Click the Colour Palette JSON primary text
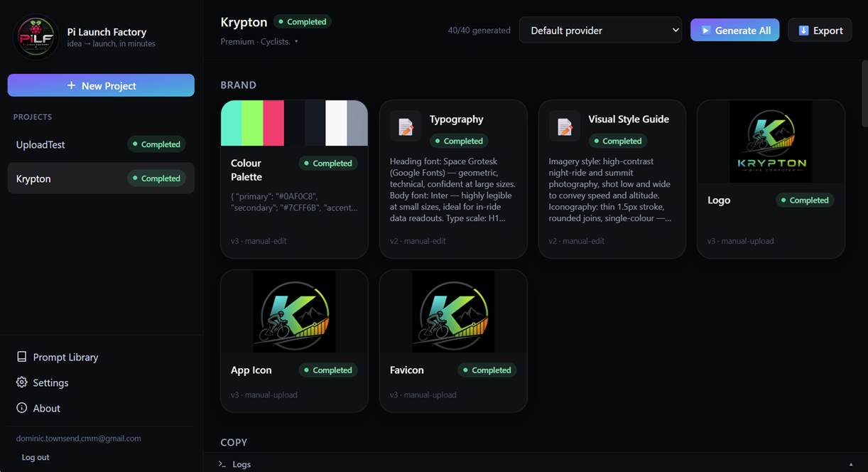 (294, 202)
